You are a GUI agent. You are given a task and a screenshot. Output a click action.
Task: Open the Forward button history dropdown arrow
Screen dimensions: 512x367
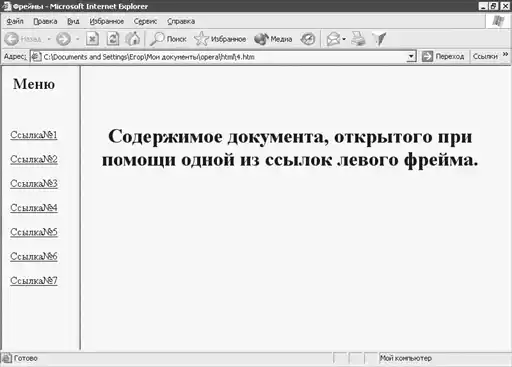78,39
